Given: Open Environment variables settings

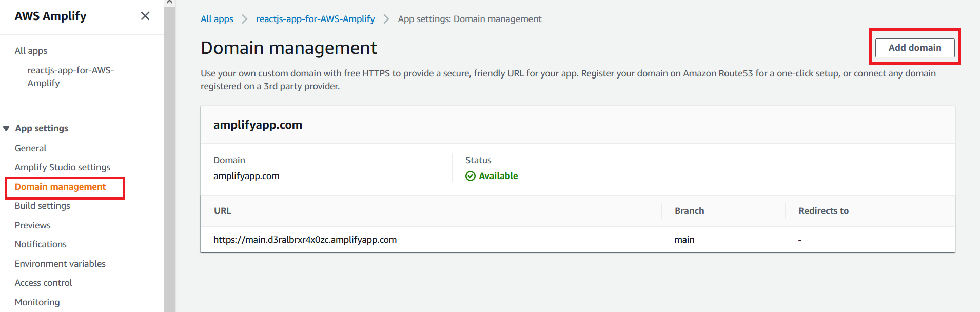Looking at the screenshot, I should [x=60, y=264].
